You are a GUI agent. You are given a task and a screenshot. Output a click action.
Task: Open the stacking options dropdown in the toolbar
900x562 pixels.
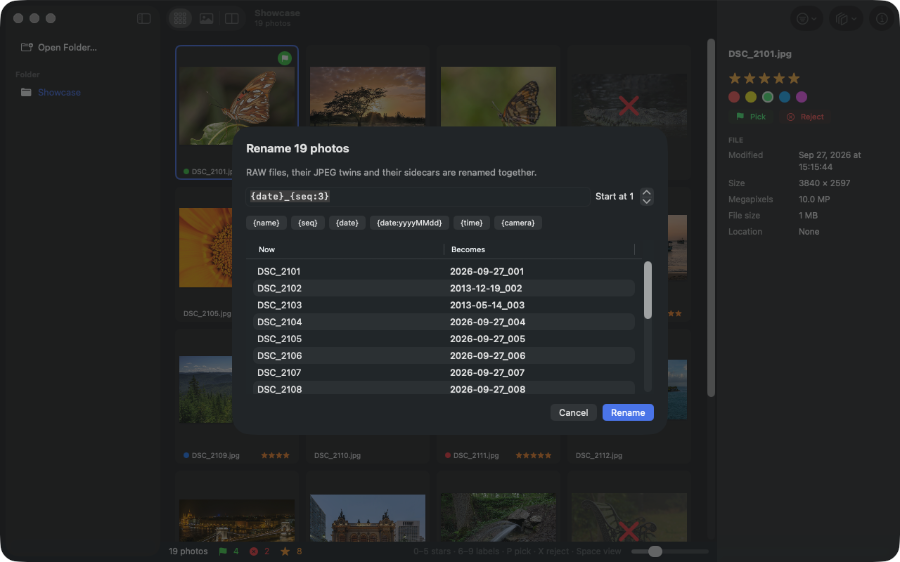pyautogui.click(x=845, y=19)
